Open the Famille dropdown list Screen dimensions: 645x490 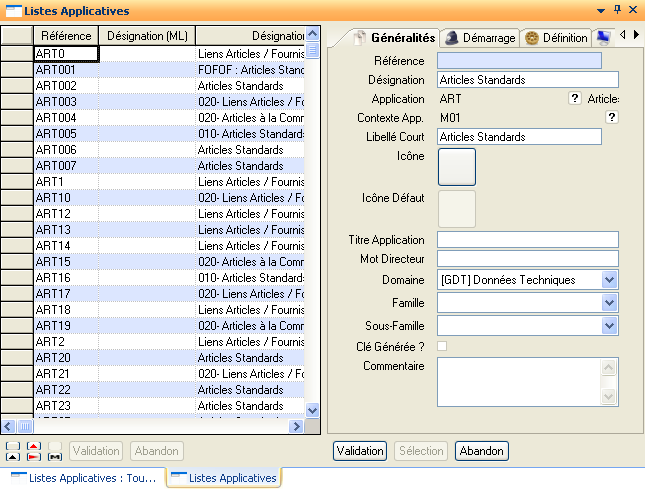click(x=610, y=302)
